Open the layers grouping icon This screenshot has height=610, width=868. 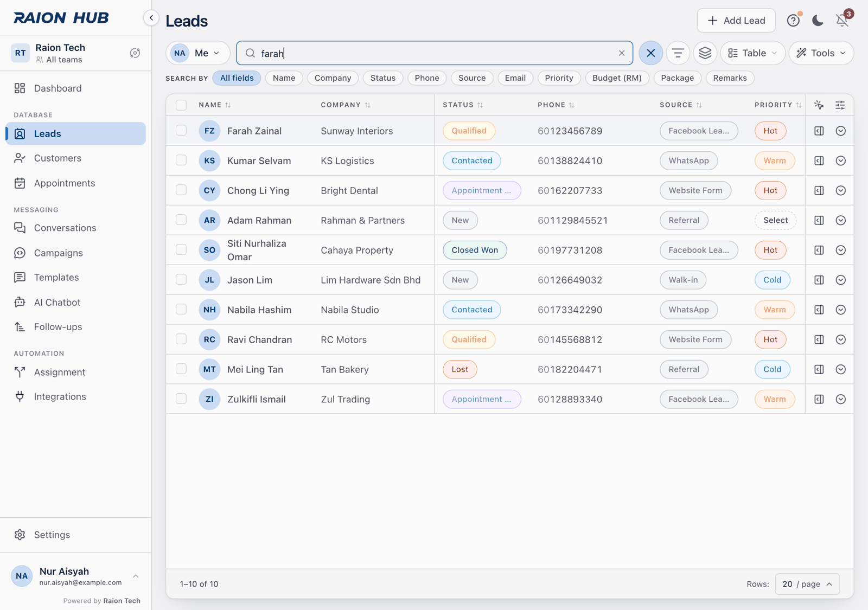tap(705, 53)
